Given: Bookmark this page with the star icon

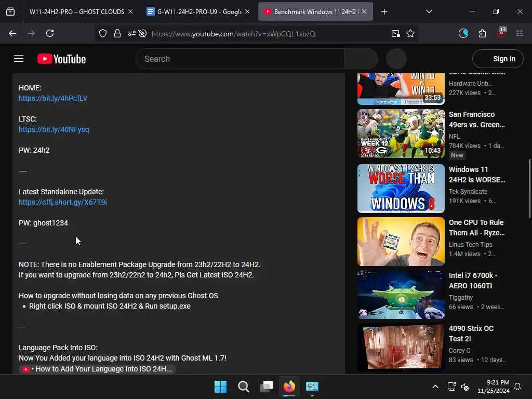Looking at the screenshot, I should [x=410, y=34].
